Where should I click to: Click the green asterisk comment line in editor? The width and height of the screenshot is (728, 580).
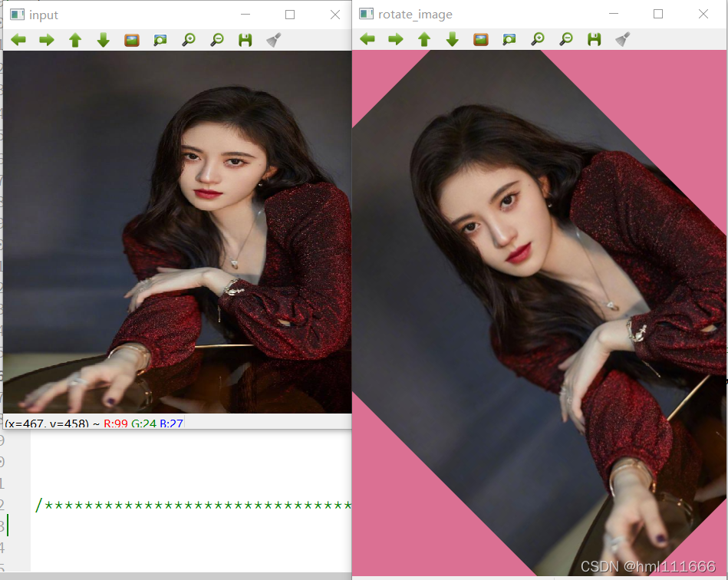(x=193, y=505)
